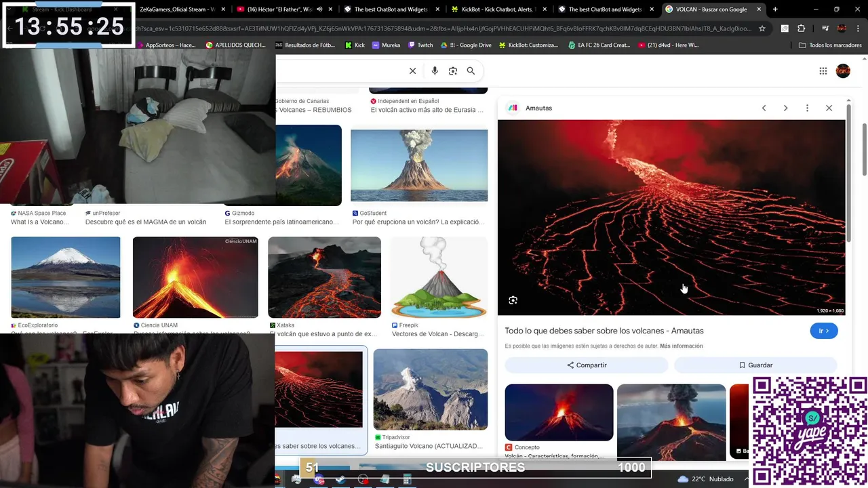868x488 pixels.
Task: Open the Xataka lava river image
Action: point(324,277)
